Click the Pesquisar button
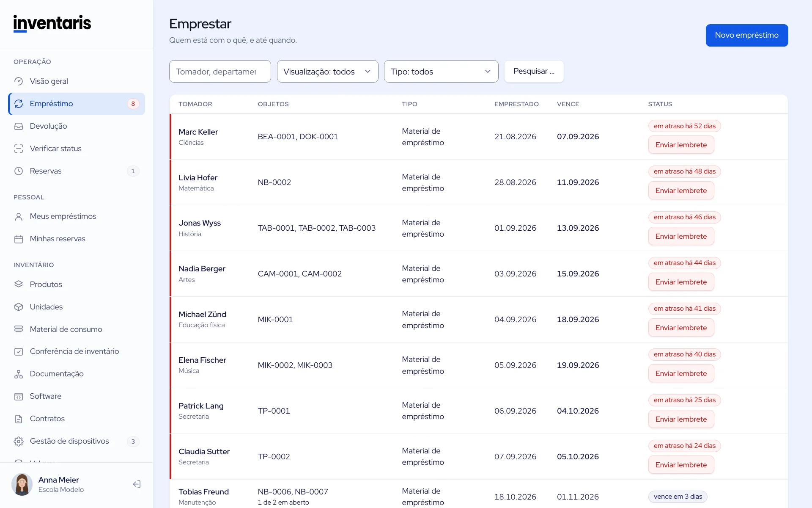812x508 pixels. tap(534, 71)
